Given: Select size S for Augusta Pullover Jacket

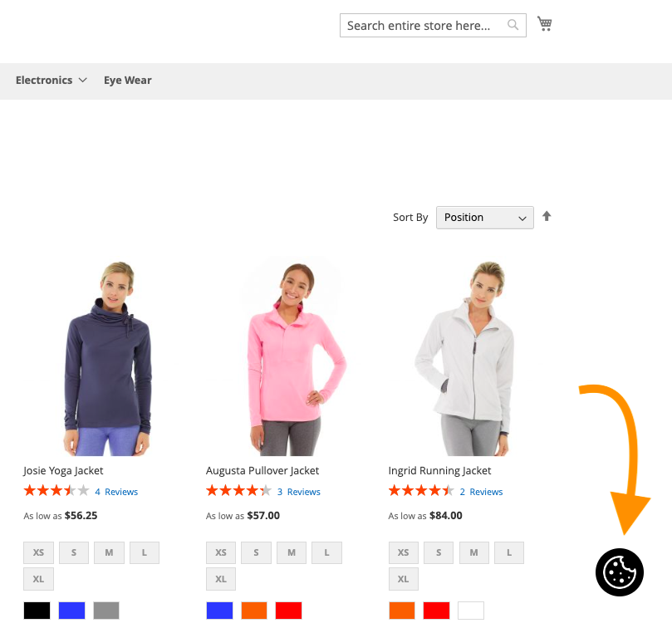Looking at the screenshot, I should pos(257,552).
